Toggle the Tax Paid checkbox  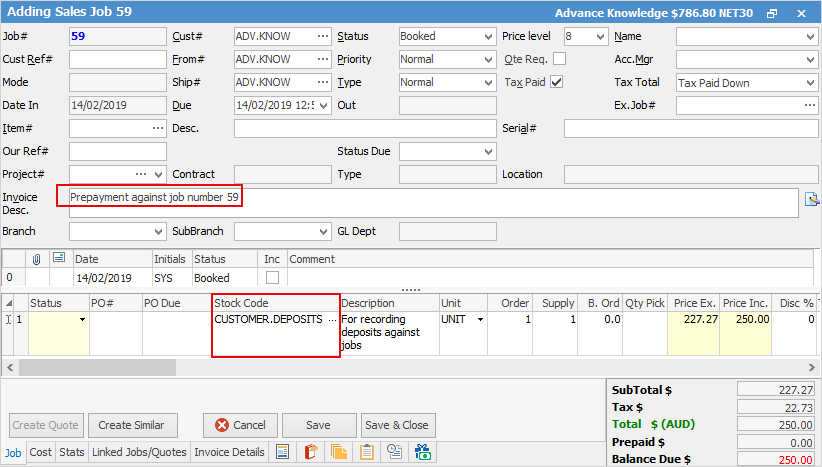pyautogui.click(x=557, y=82)
